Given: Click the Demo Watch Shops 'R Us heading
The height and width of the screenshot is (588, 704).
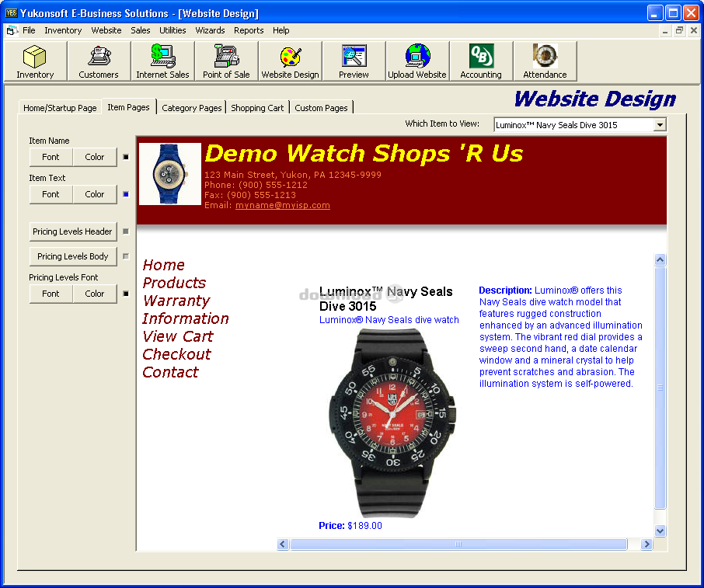Looking at the screenshot, I should click(364, 154).
